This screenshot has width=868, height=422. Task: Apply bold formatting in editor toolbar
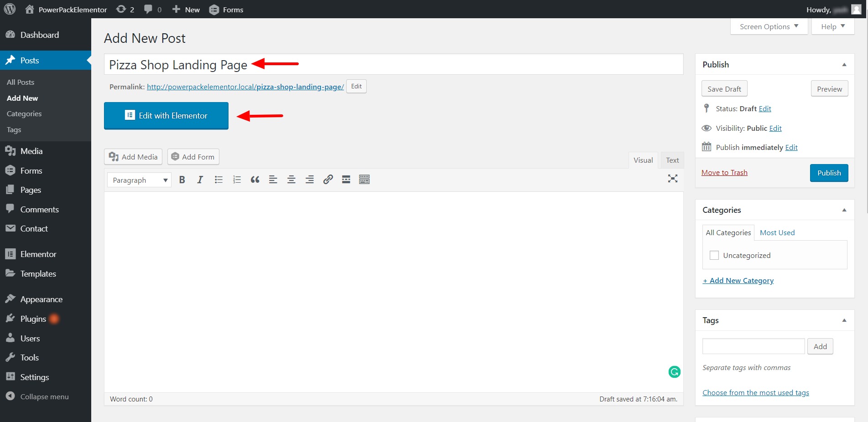(182, 180)
